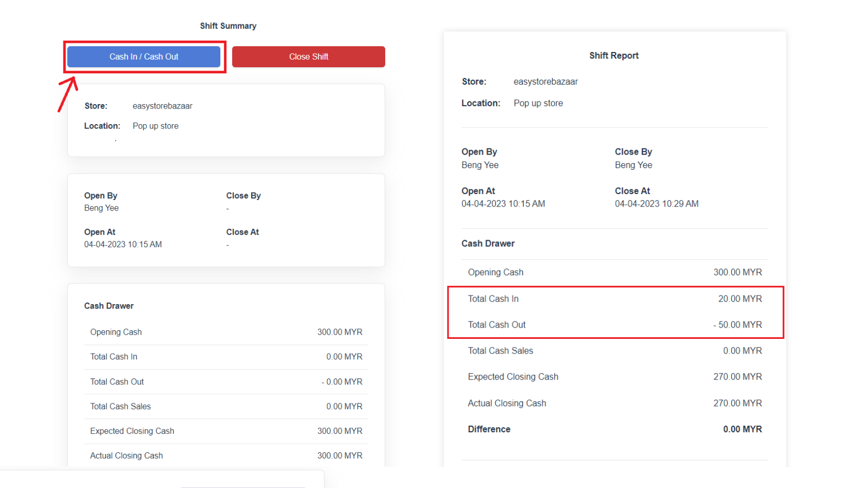Viewport: 868px width, 488px height.
Task: Select Actual Closing Cash 300.00 MYR value
Action: tap(340, 455)
